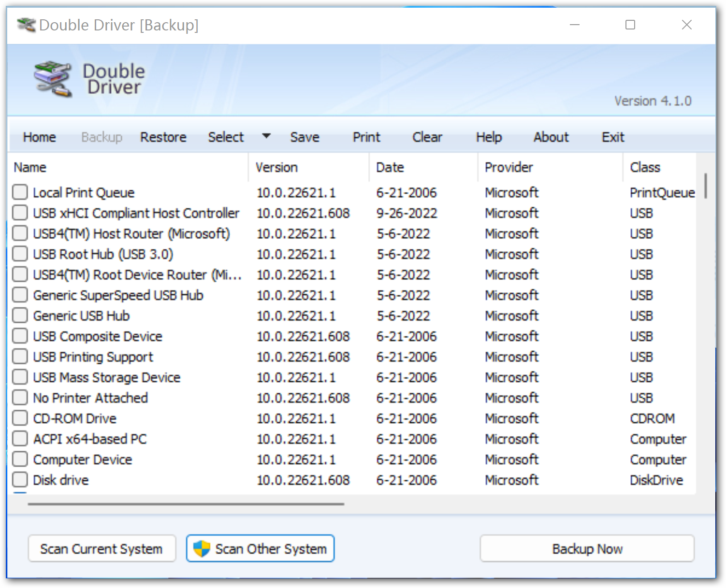
Task: Select the Generic USB Hub checkbox
Action: [x=20, y=316]
